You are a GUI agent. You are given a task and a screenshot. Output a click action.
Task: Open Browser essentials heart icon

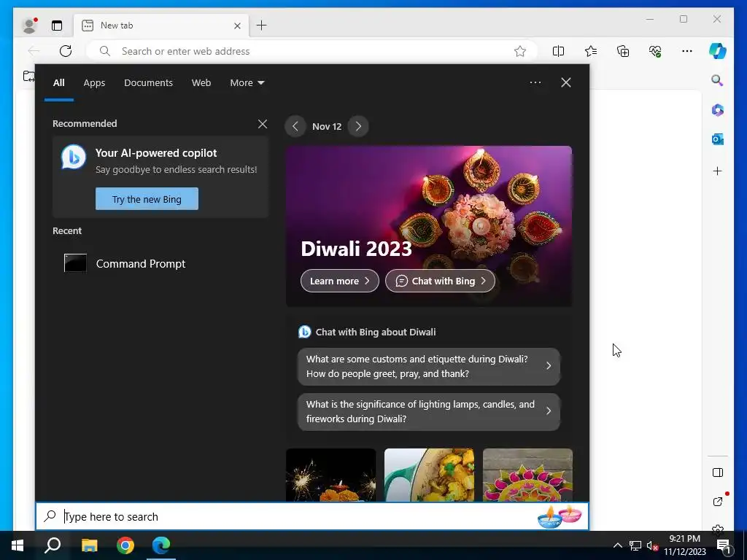click(655, 51)
